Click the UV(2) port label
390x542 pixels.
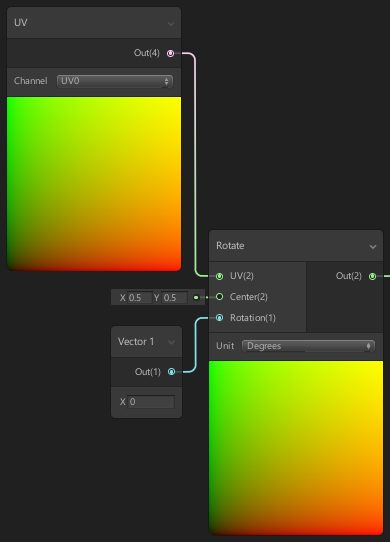[242, 276]
